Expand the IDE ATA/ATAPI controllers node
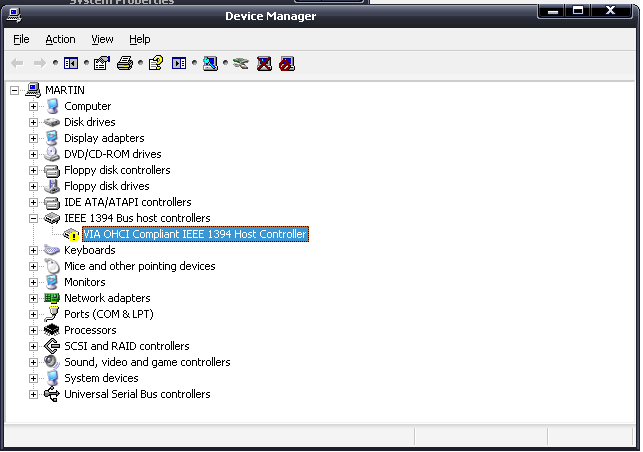Image resolution: width=643 pixels, height=452 pixels. (x=33, y=202)
